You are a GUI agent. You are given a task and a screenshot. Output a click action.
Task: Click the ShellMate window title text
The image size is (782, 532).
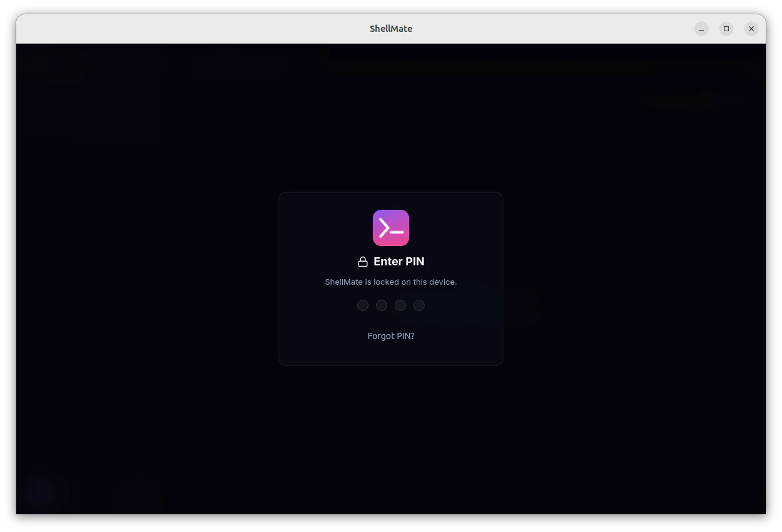[x=391, y=29]
